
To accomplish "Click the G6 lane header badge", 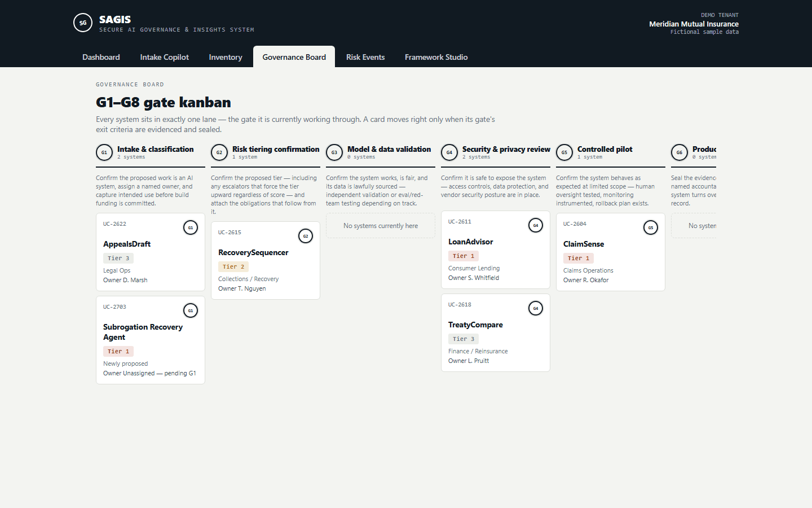I will click(679, 152).
